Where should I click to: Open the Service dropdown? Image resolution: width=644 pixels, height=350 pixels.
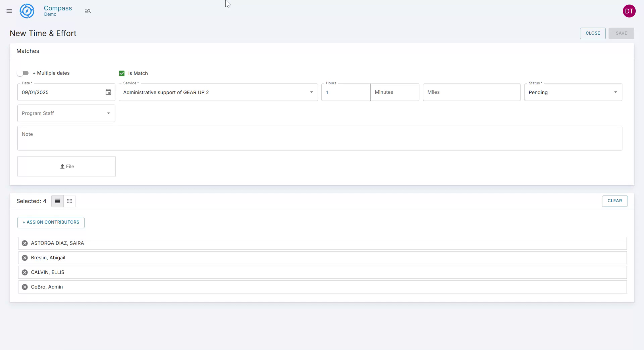tap(311, 92)
